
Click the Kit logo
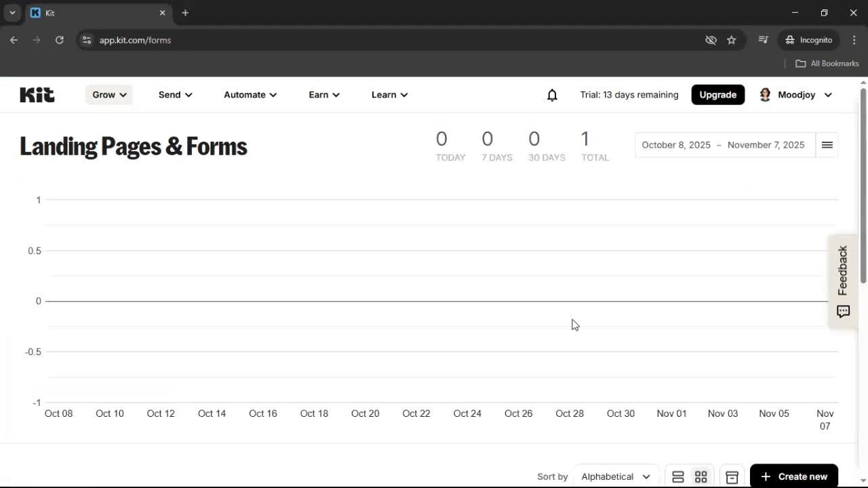tap(37, 94)
